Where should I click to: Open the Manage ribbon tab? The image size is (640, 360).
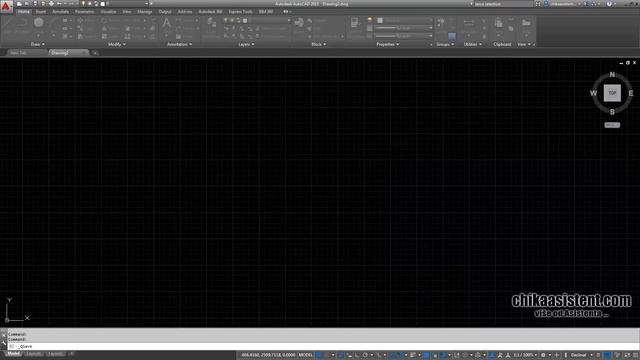144,12
